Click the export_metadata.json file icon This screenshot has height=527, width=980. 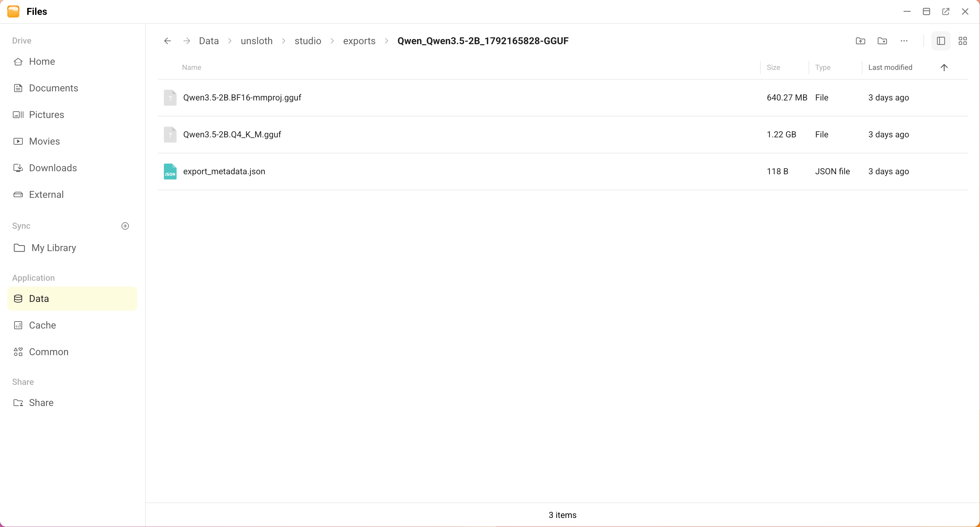tap(170, 172)
